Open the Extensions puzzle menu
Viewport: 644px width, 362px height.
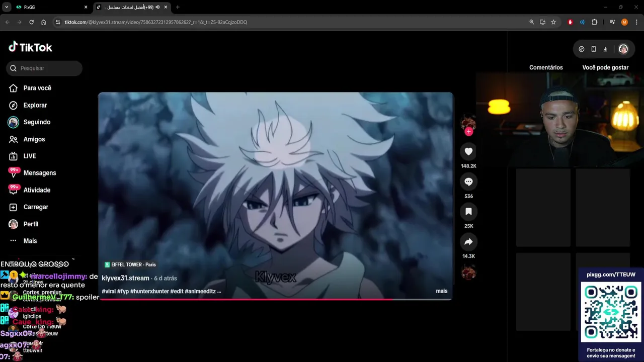(x=594, y=22)
